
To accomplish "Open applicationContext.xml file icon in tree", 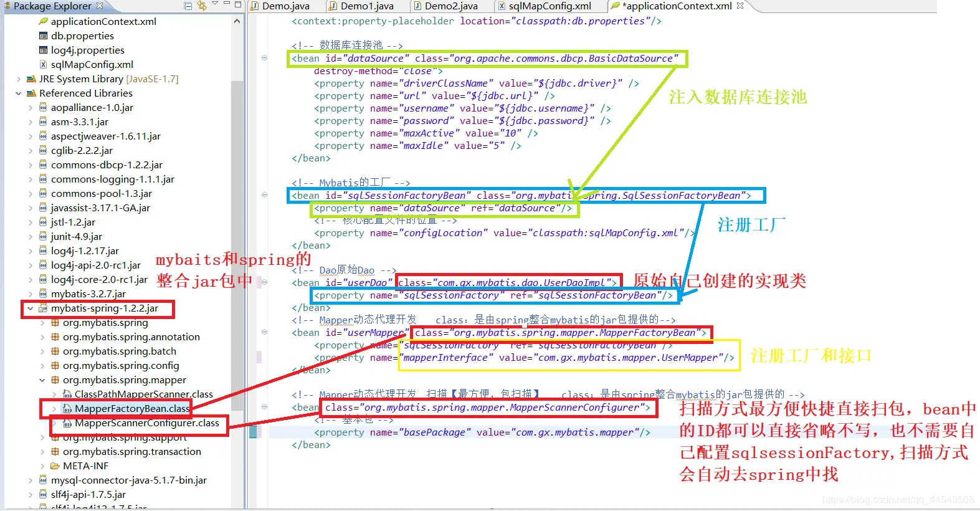I will tap(43, 21).
